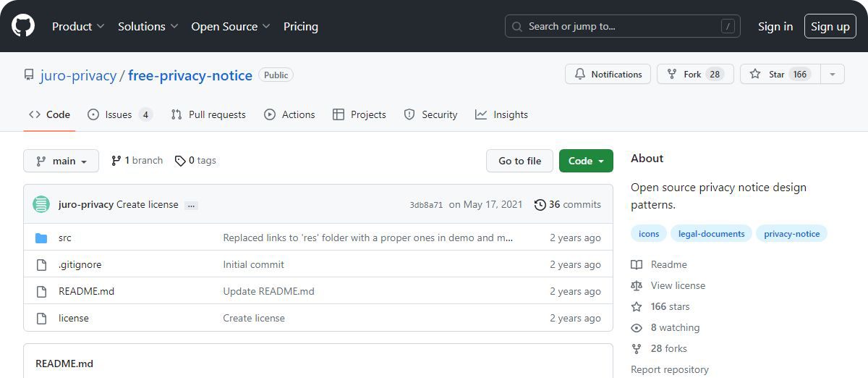
Task: Open the Update README.md commit link
Action: 268,291
